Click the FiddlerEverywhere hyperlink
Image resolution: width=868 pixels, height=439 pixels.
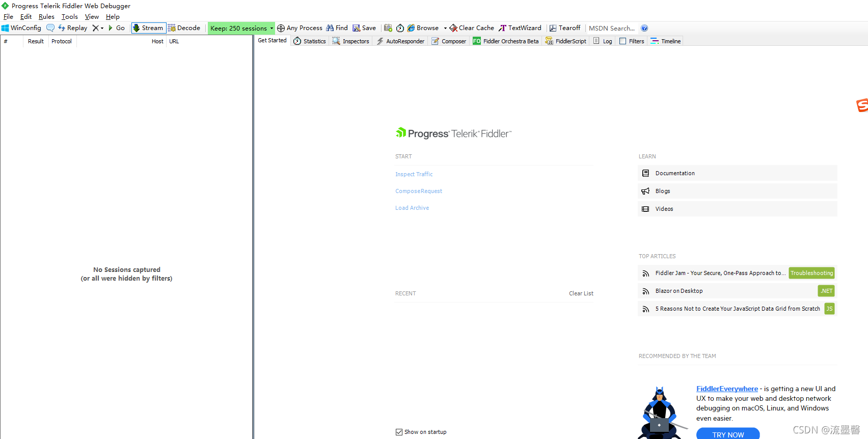tap(727, 389)
